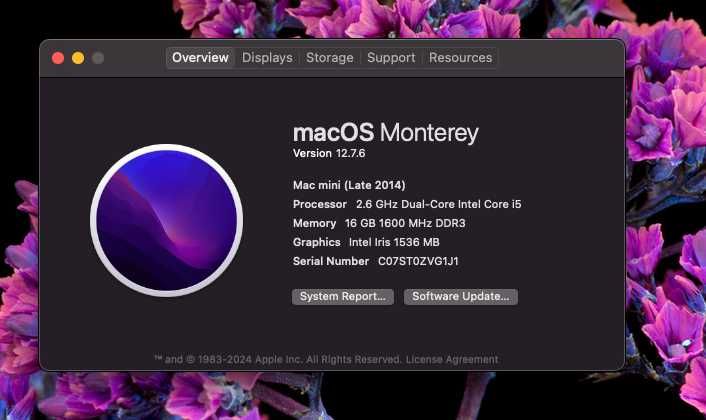Screen dimensions: 706x420
Task: Open System Report
Action: point(343,297)
